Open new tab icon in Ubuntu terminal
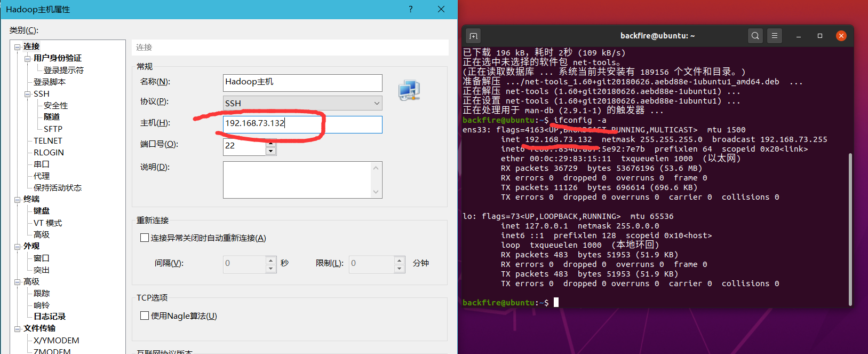This screenshot has width=868, height=354. click(473, 36)
